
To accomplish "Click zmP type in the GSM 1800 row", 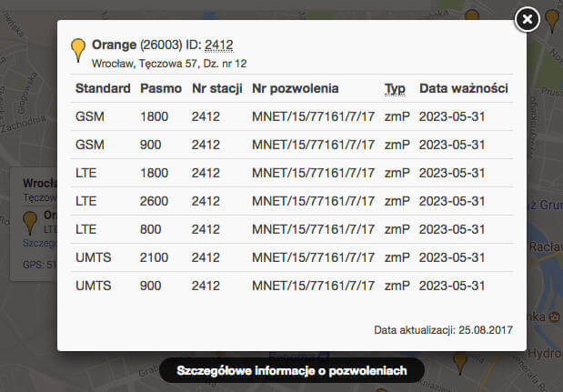I will click(397, 116).
